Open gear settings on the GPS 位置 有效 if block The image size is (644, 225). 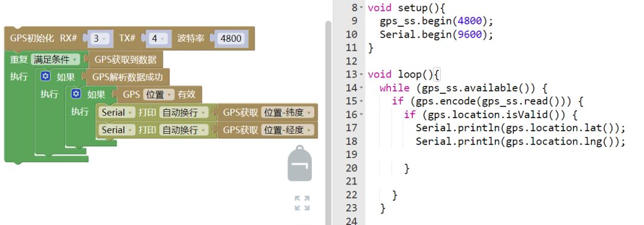pyautogui.click(x=76, y=94)
